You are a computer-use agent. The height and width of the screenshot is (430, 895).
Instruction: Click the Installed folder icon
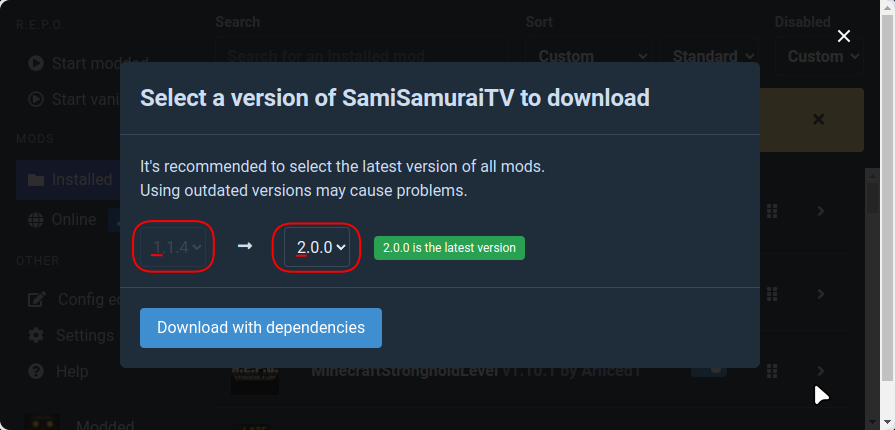click(36, 180)
